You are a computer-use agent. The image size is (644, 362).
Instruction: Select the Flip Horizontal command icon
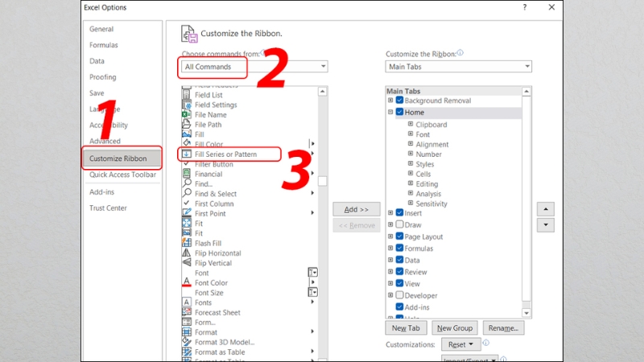tap(187, 253)
